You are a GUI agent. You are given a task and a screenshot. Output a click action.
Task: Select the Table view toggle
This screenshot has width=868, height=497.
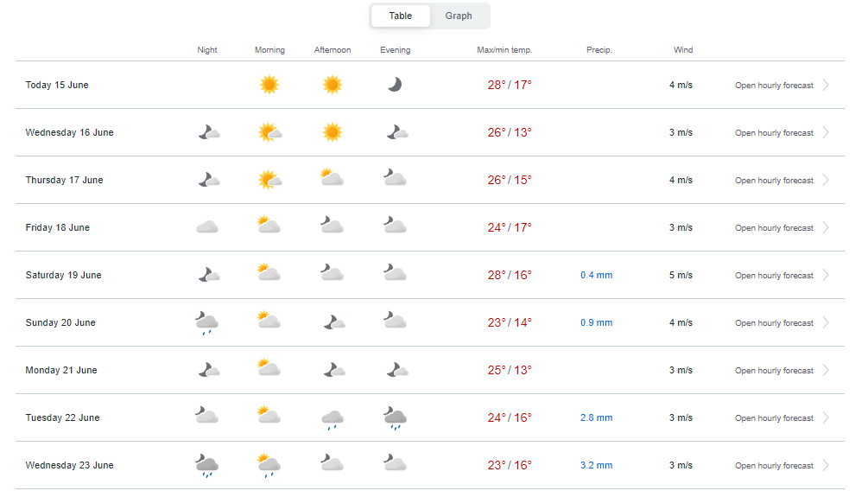(x=400, y=16)
